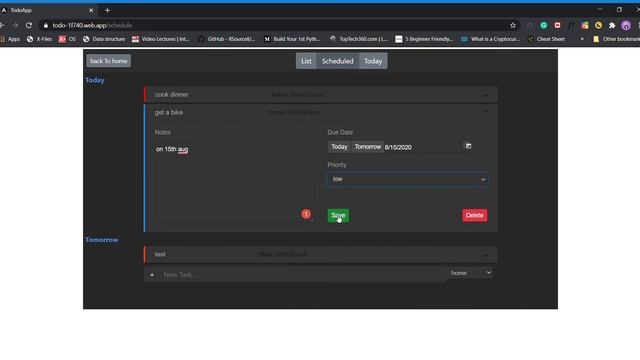This screenshot has height=360, width=640.
Task: Click the red extension icon in Chrome toolbar
Action: click(x=557, y=25)
